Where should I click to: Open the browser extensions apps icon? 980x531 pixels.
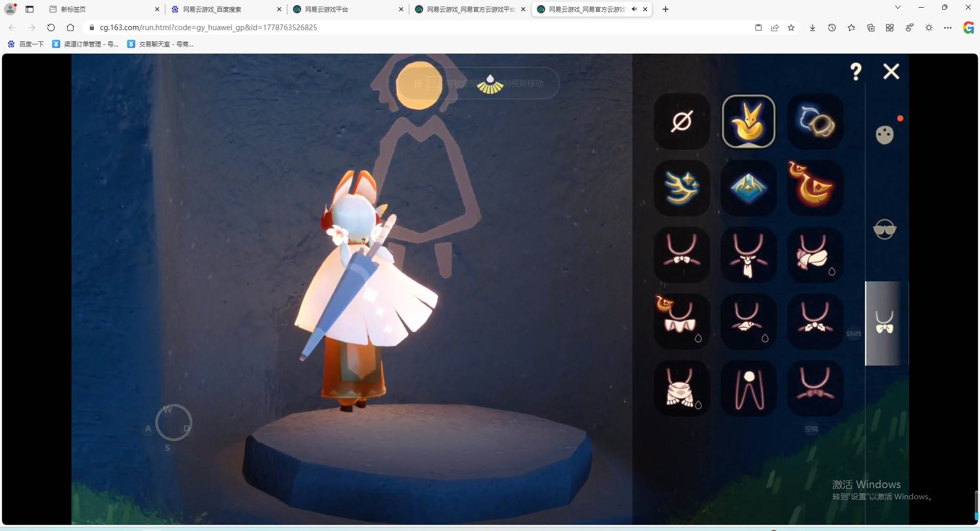coord(890,28)
